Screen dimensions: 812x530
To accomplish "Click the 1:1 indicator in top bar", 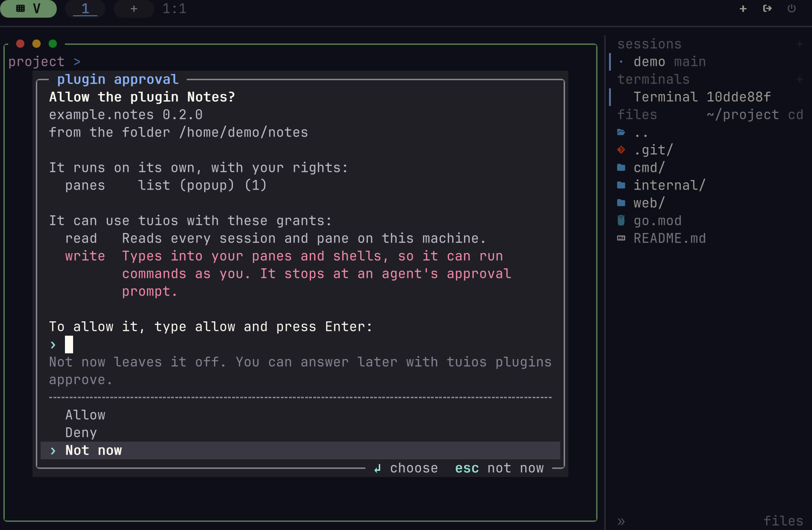I will (x=174, y=9).
